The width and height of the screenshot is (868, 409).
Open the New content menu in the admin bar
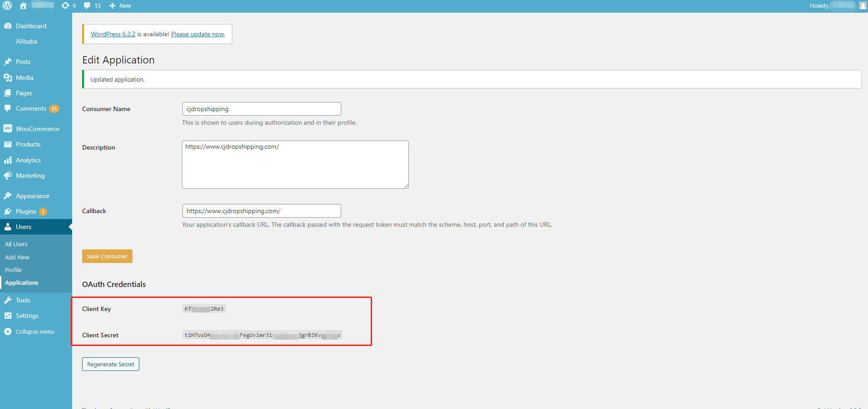(x=120, y=5)
